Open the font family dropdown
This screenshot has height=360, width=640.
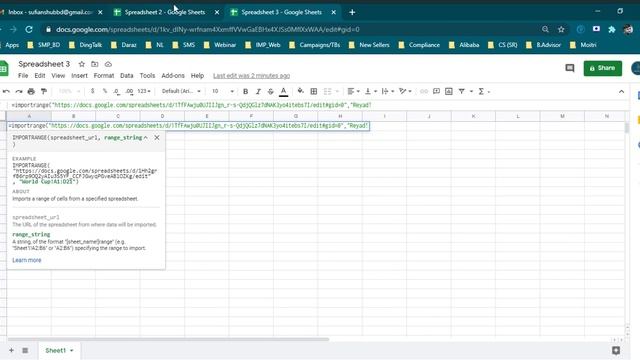pyautogui.click(x=181, y=91)
